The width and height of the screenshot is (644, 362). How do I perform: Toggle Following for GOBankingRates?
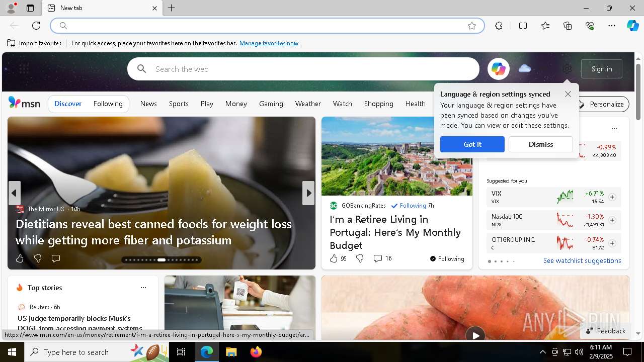(409, 206)
